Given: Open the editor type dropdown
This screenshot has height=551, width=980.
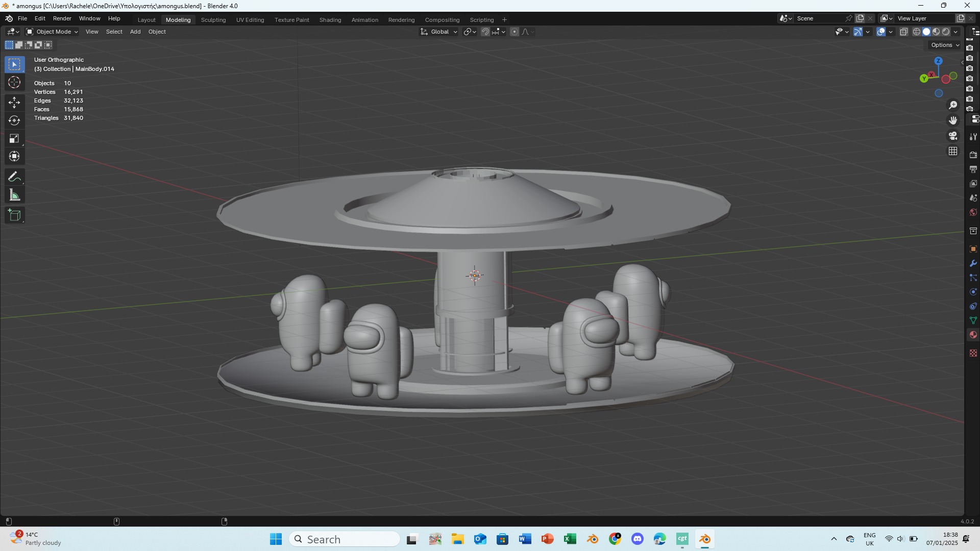Looking at the screenshot, I should [13, 32].
